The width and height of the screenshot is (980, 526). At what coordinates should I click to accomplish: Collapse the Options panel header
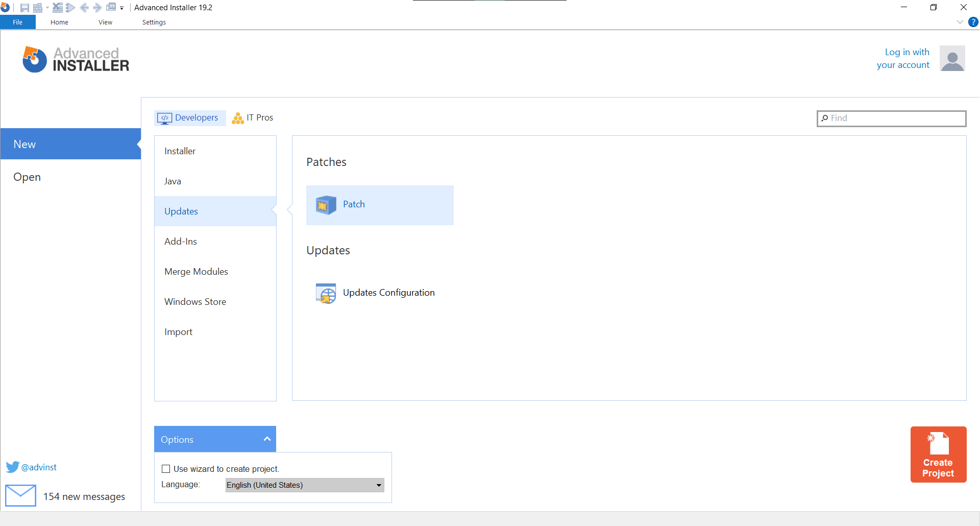[x=215, y=439]
